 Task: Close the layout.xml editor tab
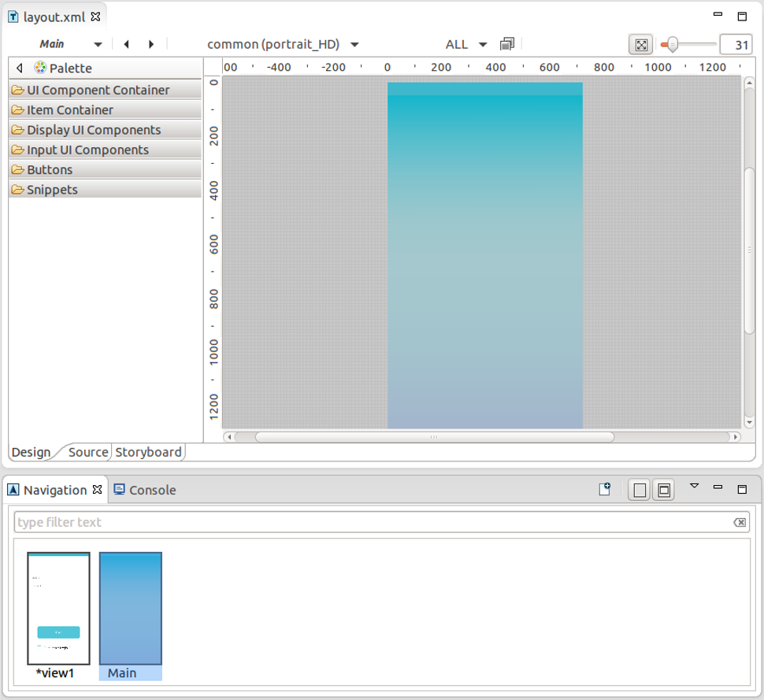(95, 17)
